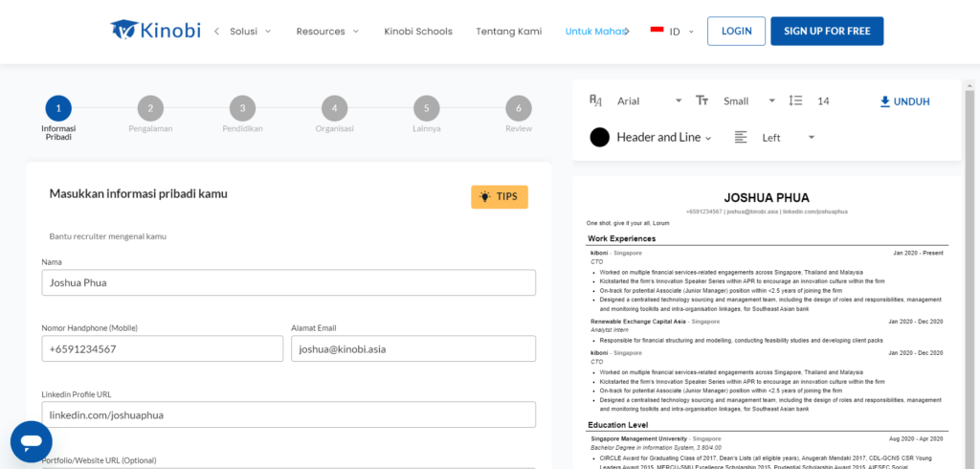Download the resume with UNDUH

tap(904, 101)
